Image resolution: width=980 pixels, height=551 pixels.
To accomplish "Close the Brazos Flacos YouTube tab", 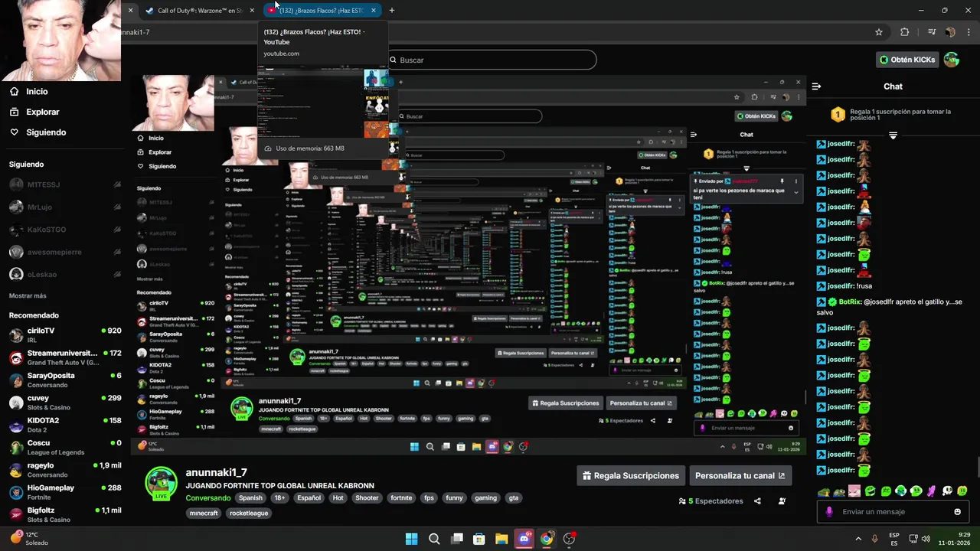I will (x=373, y=11).
